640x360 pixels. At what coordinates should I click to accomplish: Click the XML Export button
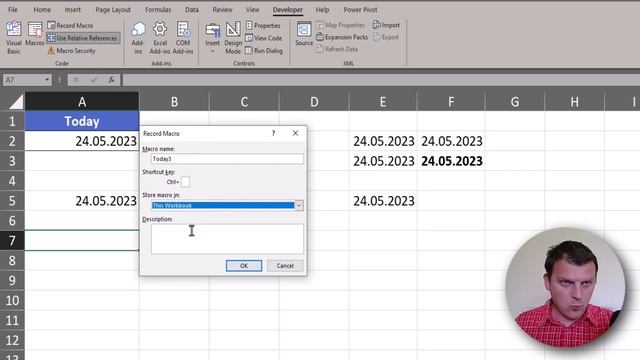pyautogui.click(x=386, y=37)
